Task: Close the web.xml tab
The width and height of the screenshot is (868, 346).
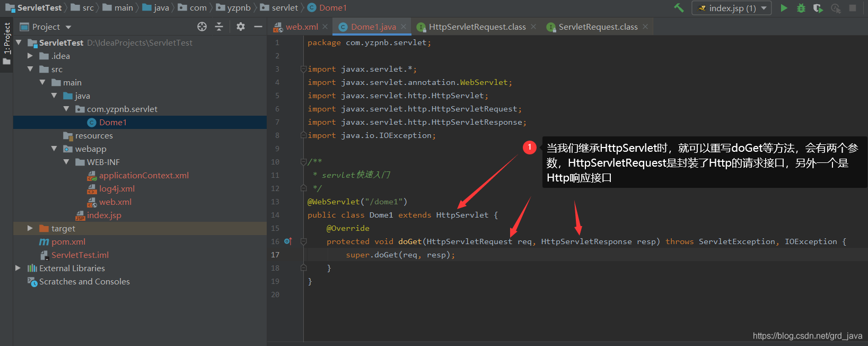Action: click(x=325, y=27)
